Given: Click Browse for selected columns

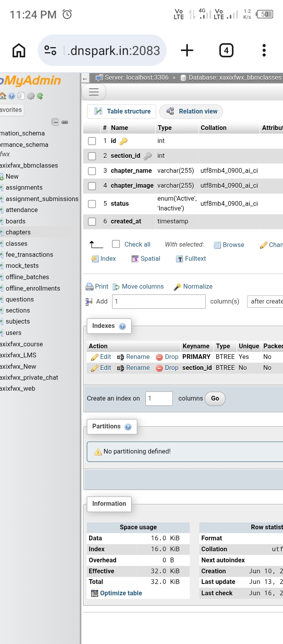Looking at the screenshot, I should coord(229,245).
